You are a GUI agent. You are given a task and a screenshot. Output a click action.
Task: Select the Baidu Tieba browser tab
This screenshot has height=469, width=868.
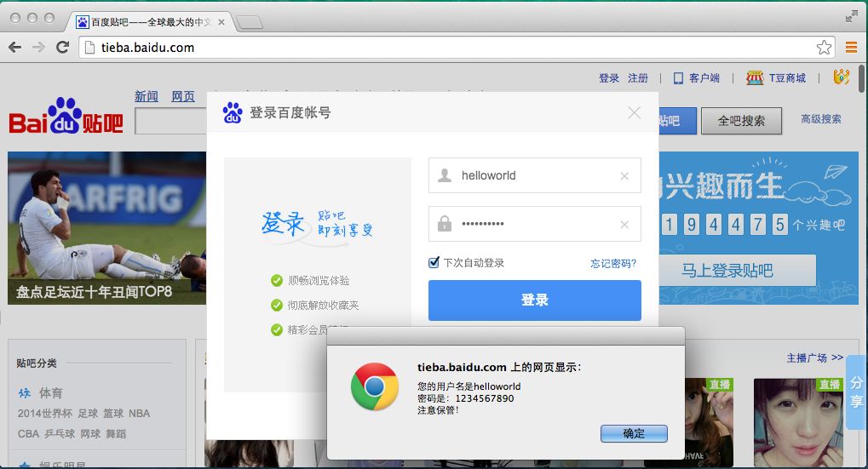coord(149,21)
